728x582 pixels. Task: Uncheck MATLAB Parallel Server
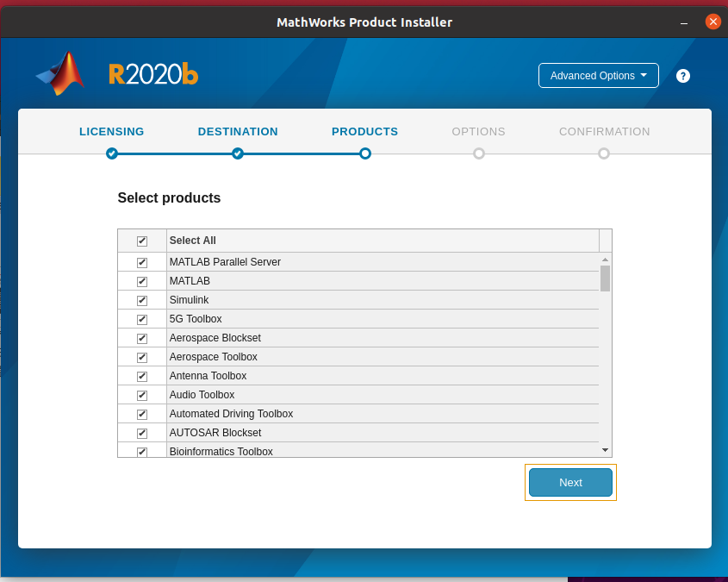click(142, 262)
